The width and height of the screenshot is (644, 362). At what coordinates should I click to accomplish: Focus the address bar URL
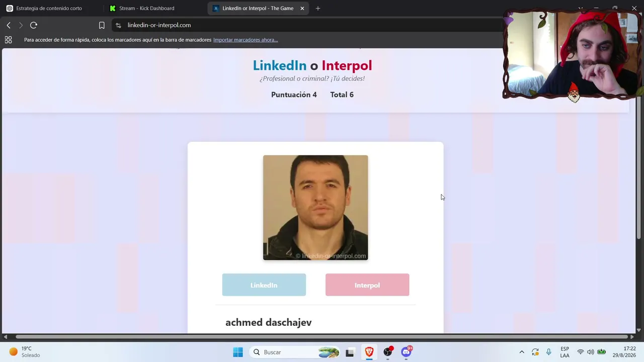pos(159,25)
